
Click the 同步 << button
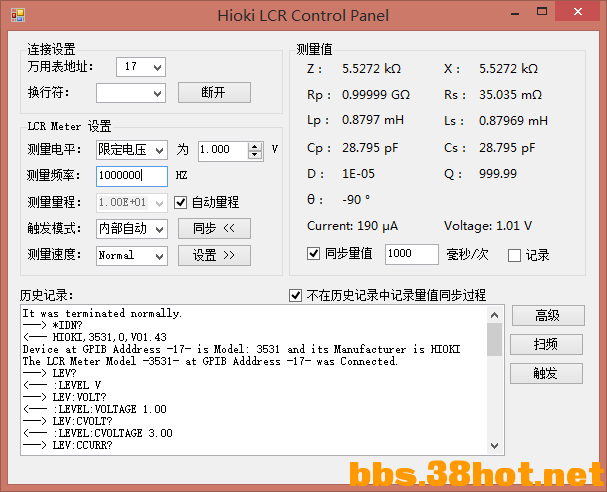coord(214,228)
